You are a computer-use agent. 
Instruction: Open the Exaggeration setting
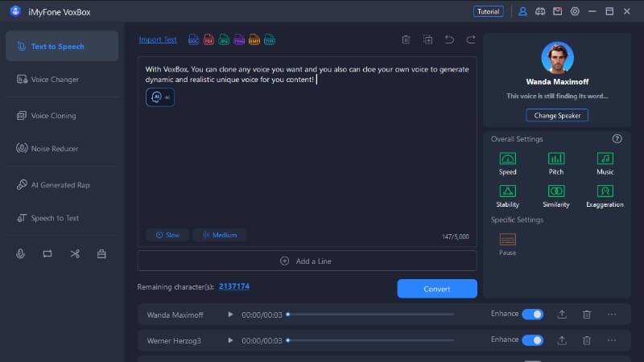[605, 196]
